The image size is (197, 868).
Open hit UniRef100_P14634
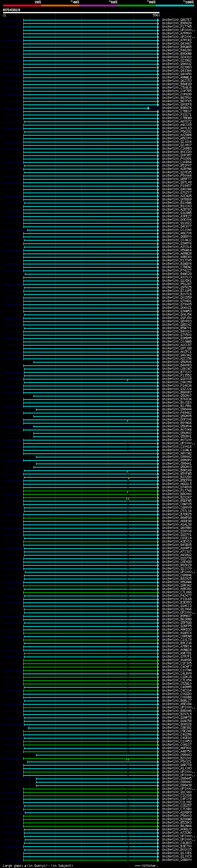(177, 386)
